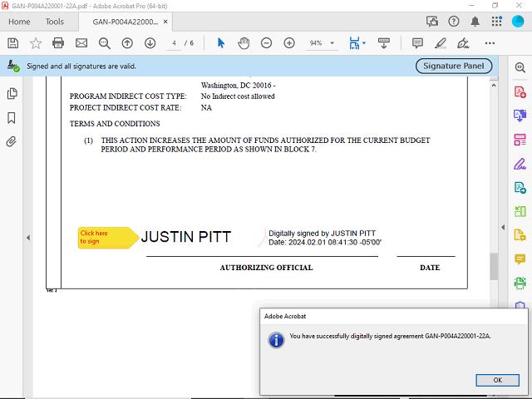Click 'Signed and all signatures are valid.' text
Image resolution: width=532 pixels, height=399 pixels.
click(x=81, y=66)
